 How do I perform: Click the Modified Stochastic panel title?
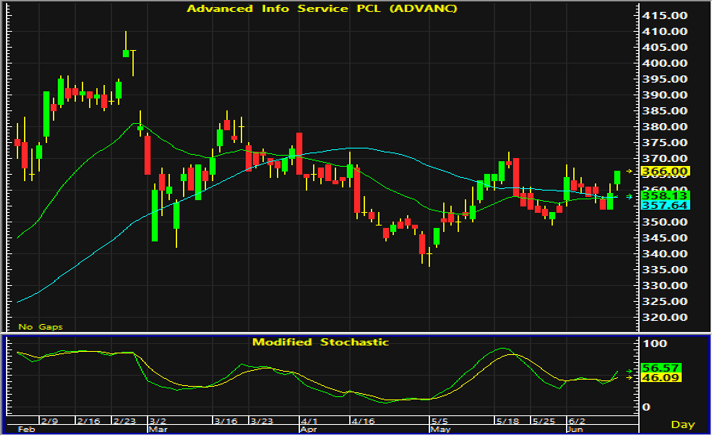[321, 342]
